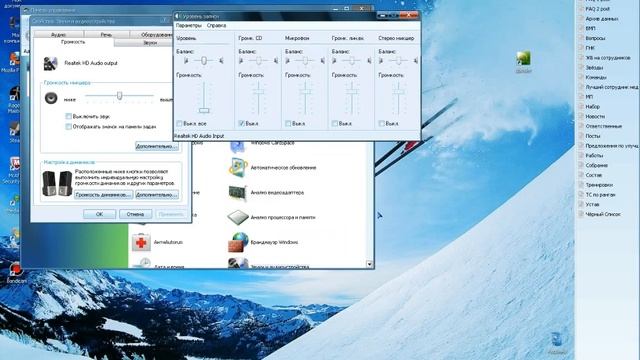Open Bandicam desktop shortcut
Screen dimensions: 640x360
[x=16, y=270]
